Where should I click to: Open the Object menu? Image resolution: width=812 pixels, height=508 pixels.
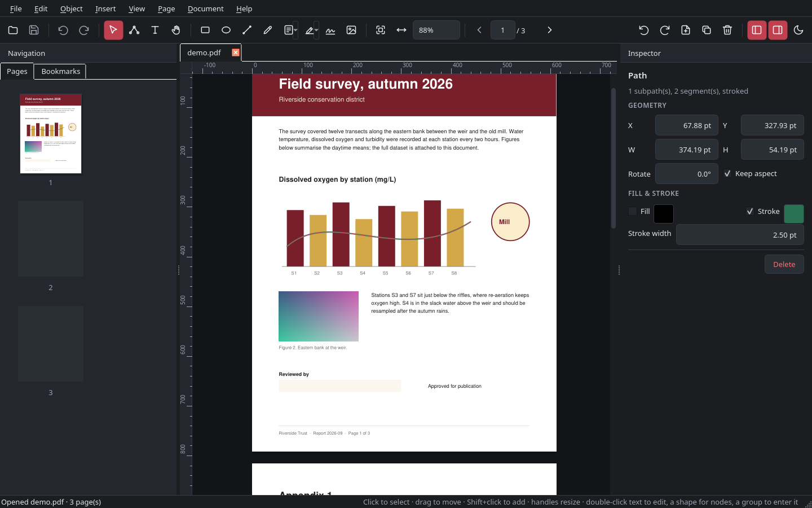pyautogui.click(x=72, y=8)
